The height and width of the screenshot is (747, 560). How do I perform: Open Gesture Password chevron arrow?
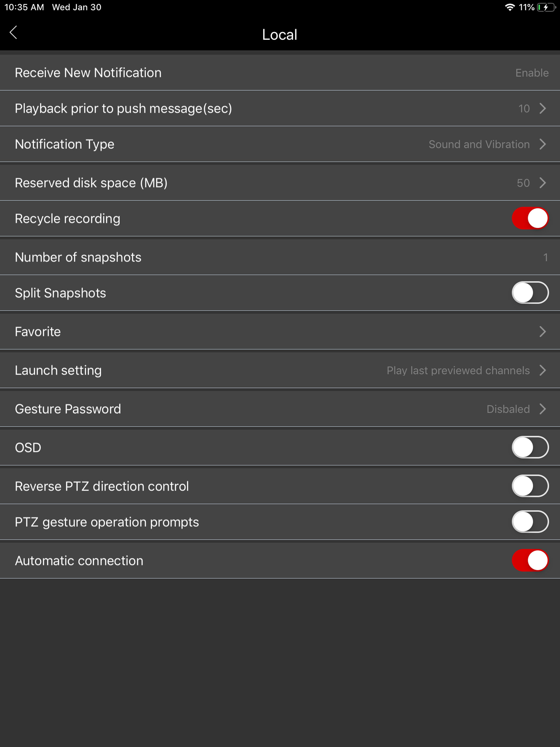542,409
